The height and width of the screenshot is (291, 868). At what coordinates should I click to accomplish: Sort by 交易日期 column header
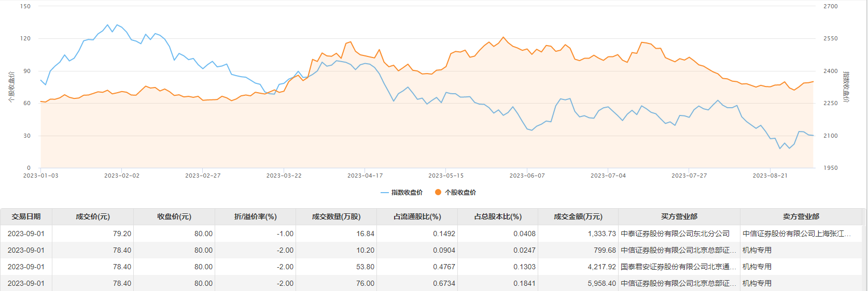(x=26, y=217)
